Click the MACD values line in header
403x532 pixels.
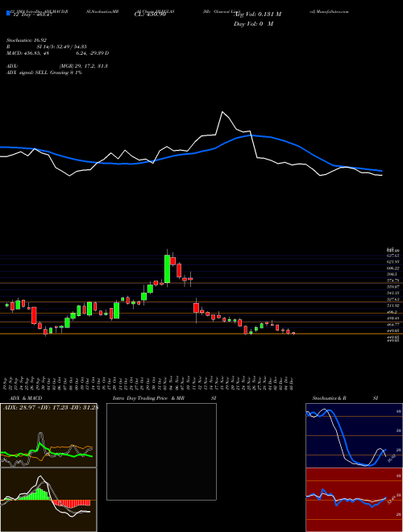tap(57, 53)
